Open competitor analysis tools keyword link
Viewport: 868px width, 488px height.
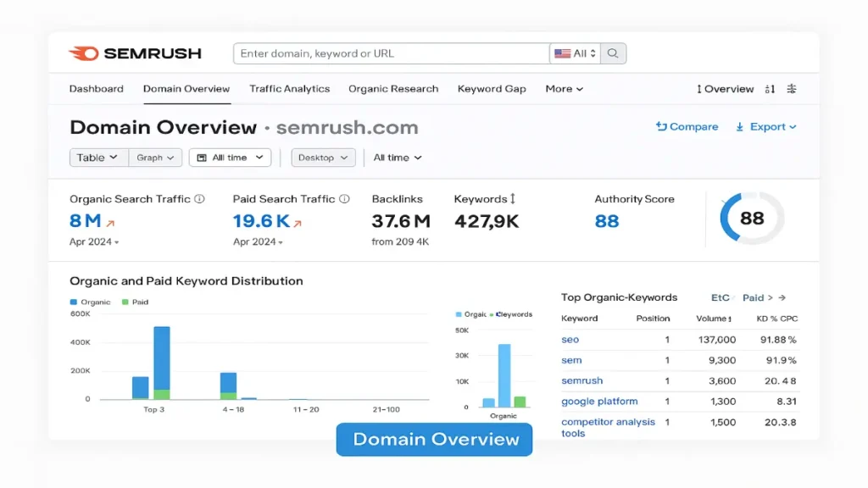[608, 427]
